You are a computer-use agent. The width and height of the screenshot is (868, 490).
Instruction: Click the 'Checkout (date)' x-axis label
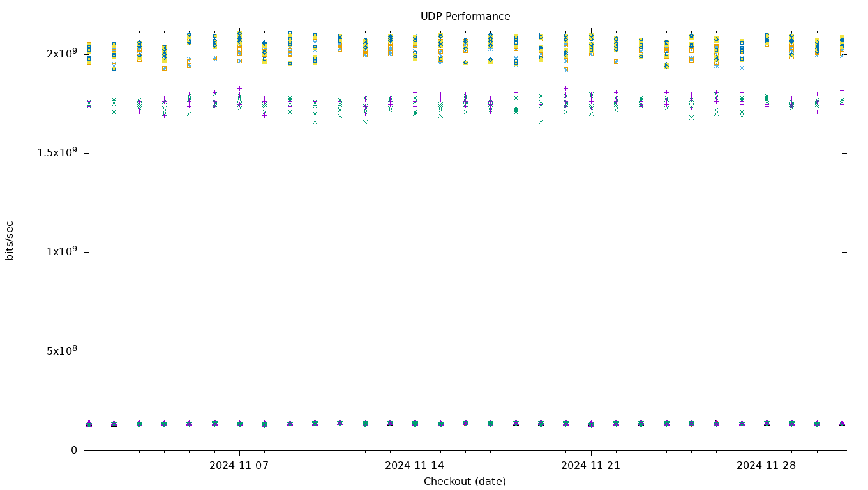pos(465,482)
